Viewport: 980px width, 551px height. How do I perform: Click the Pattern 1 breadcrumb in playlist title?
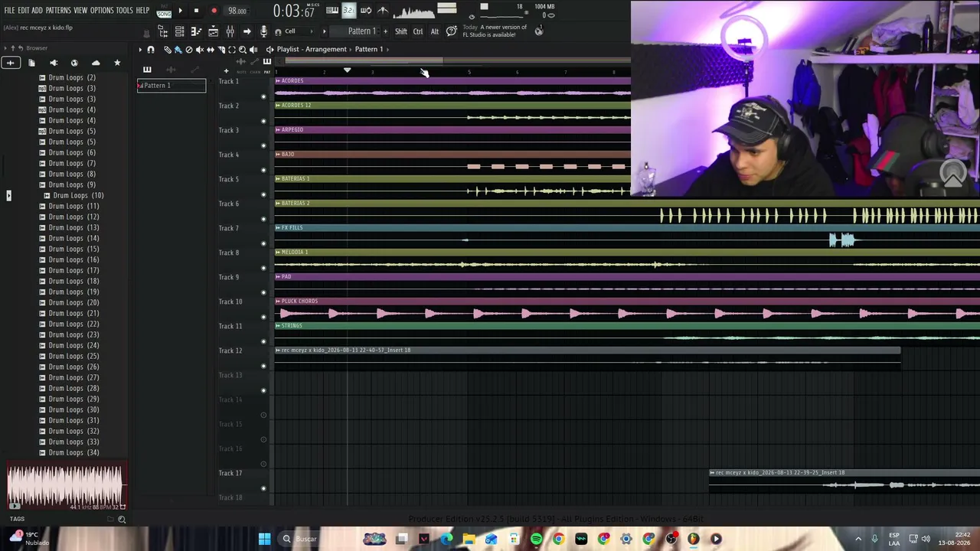click(x=368, y=50)
